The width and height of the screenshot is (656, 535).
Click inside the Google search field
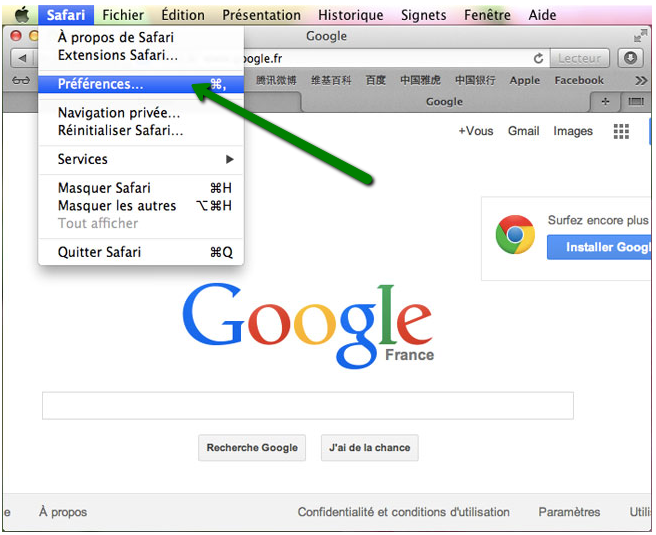pos(307,405)
